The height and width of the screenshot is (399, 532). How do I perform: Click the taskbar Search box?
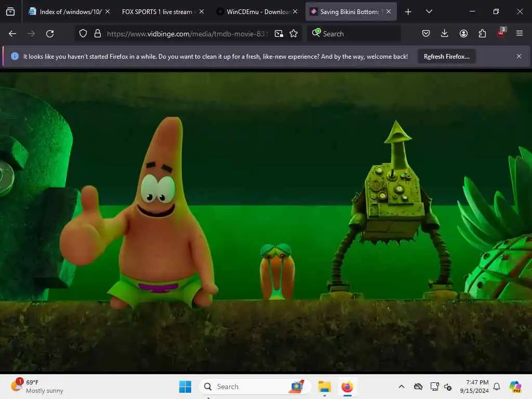[x=255, y=387]
